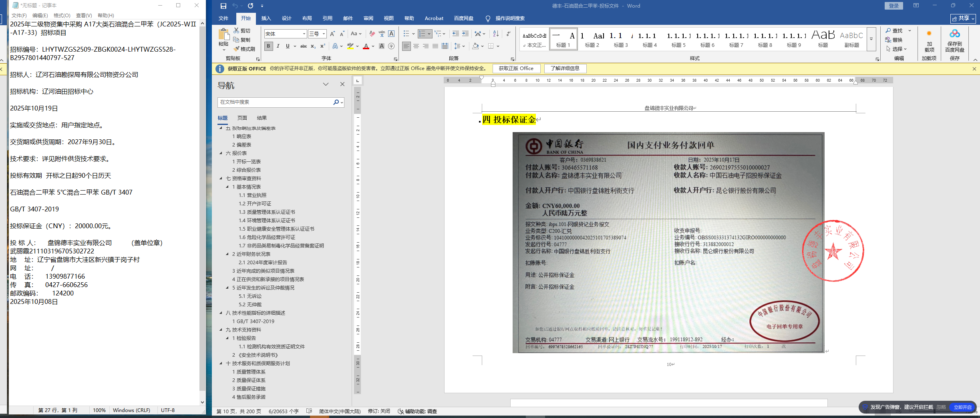Click the 替换 (Replace) button
Viewport: 980px width, 418px height.
pos(894,40)
